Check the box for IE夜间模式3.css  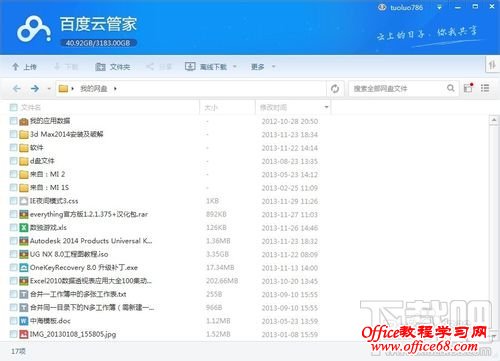point(13,201)
